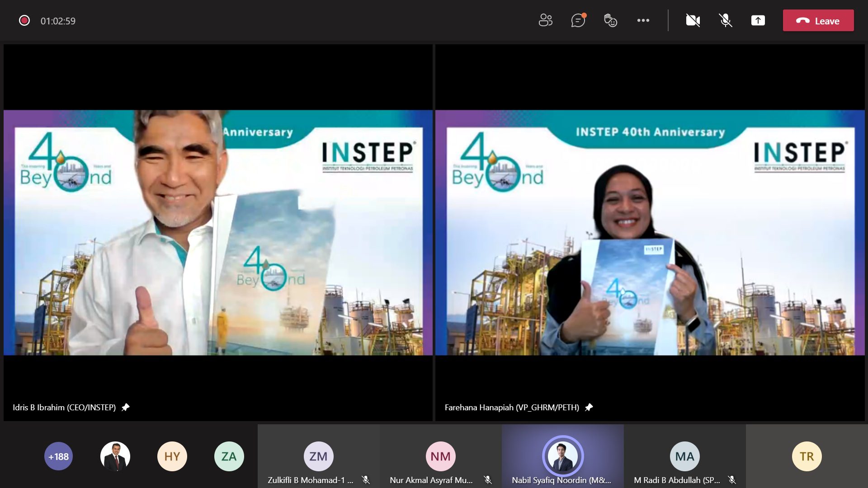Open the More actions ellipsis menu
868x488 pixels.
(643, 20)
